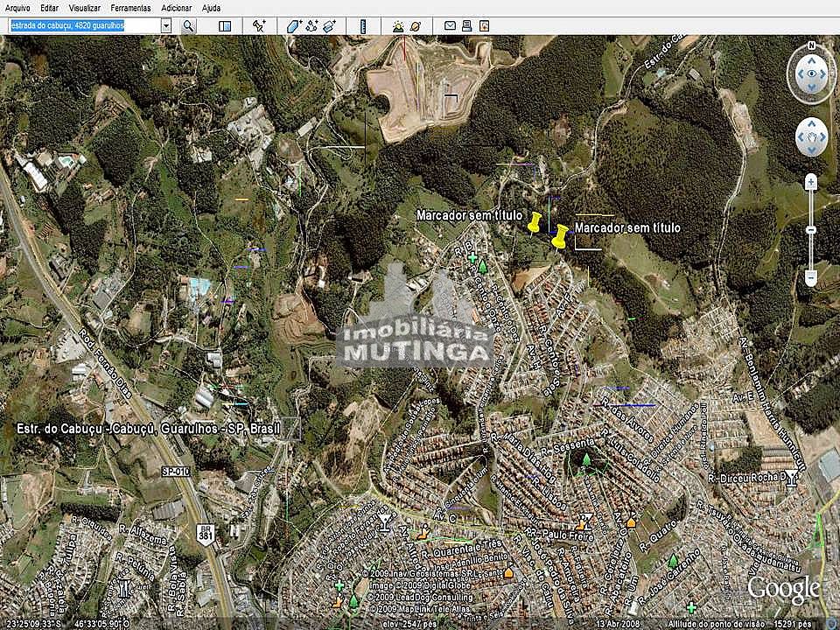This screenshot has width=840, height=630.
Task: Click the look right arrow on the eye joystick
Action: (824, 73)
